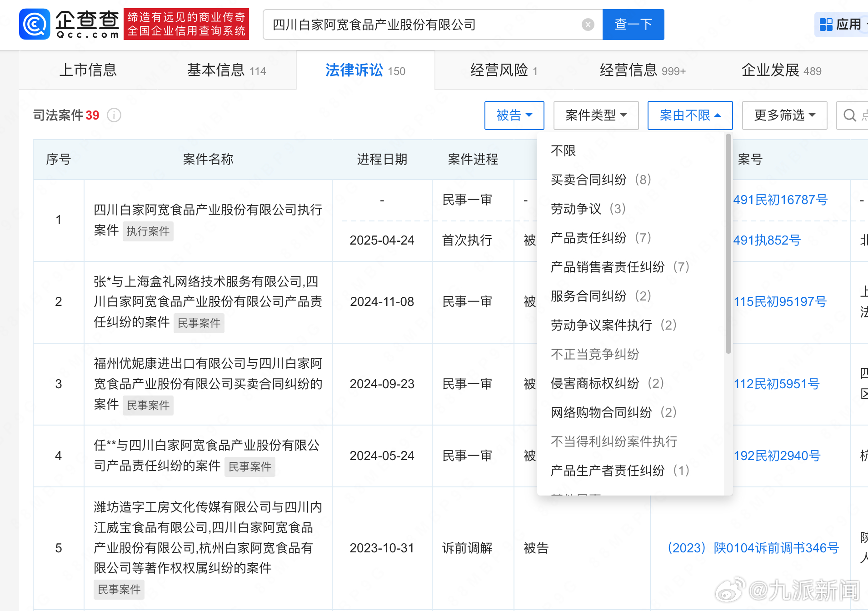Open case number link 民初5951号
This screenshot has width=868, height=611.
[x=776, y=384]
